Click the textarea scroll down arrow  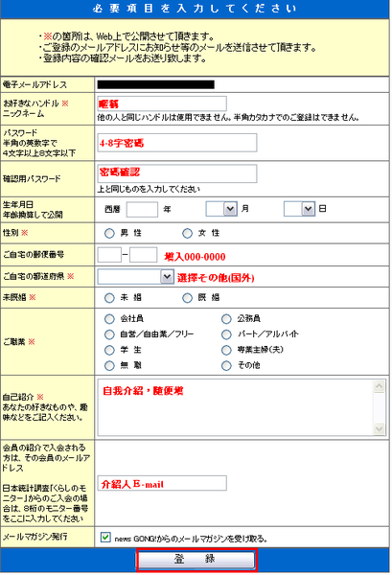point(379,428)
